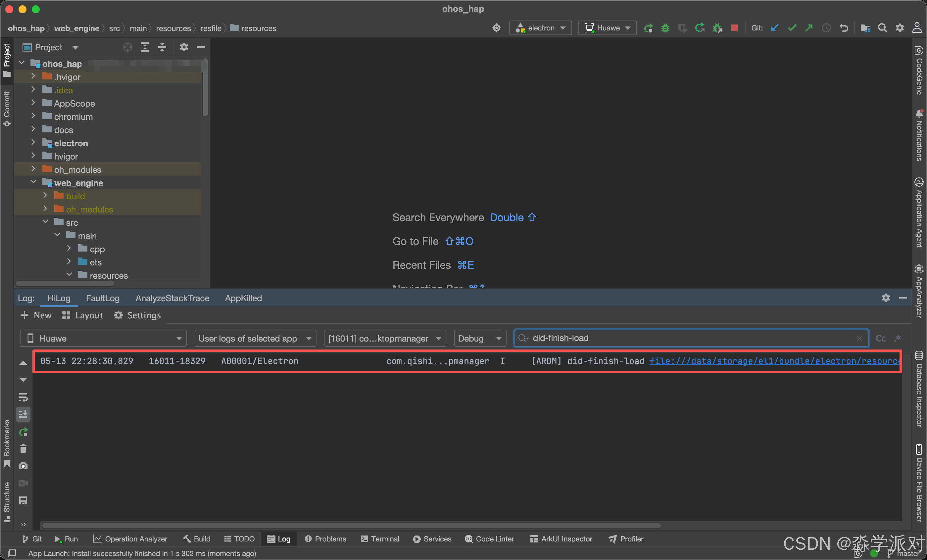927x560 pixels.
Task: Open Search Everywhere magnifier icon
Action: (x=882, y=28)
